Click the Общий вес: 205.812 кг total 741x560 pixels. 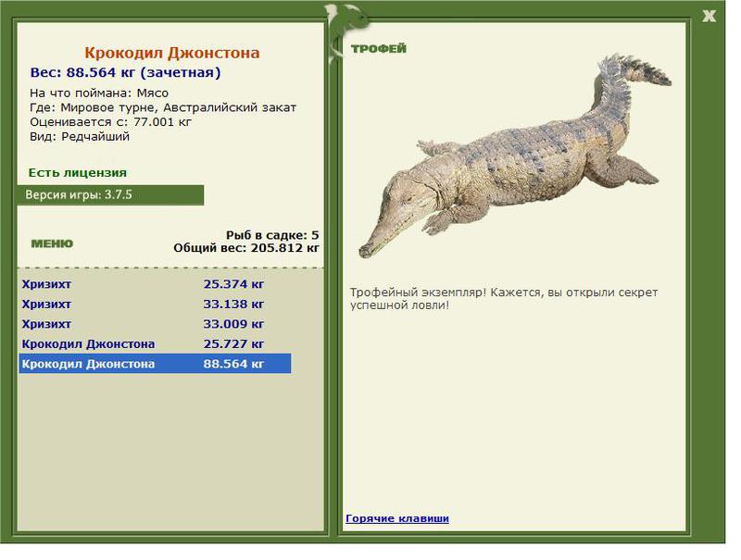246,248
